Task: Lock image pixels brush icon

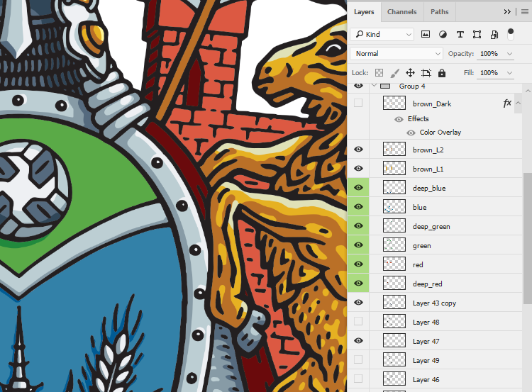Action: 394,73
